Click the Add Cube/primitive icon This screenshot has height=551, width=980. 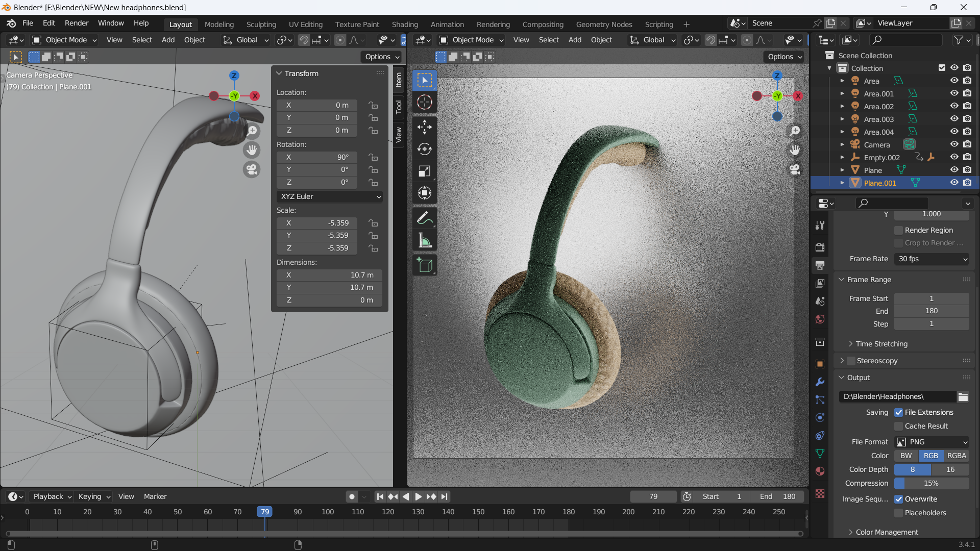pyautogui.click(x=425, y=264)
